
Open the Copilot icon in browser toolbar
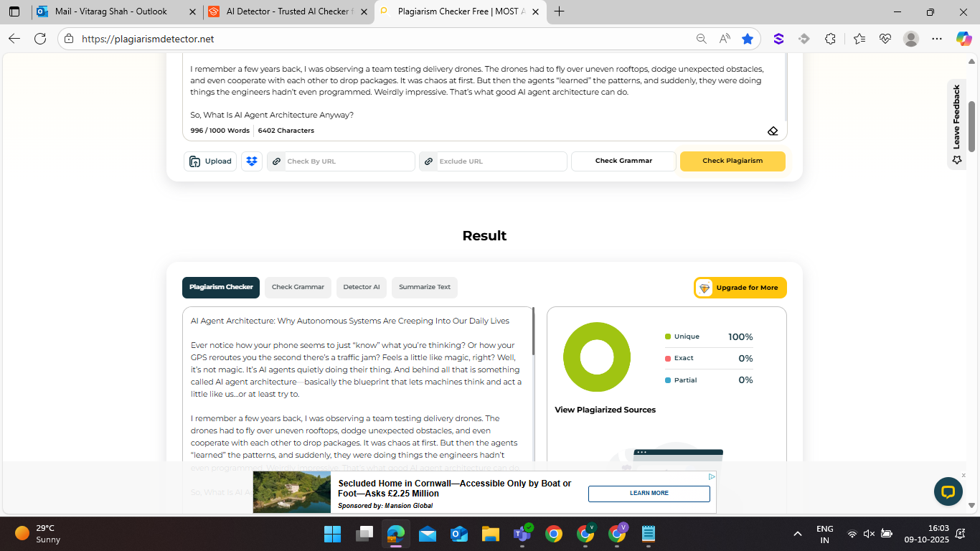[963, 39]
